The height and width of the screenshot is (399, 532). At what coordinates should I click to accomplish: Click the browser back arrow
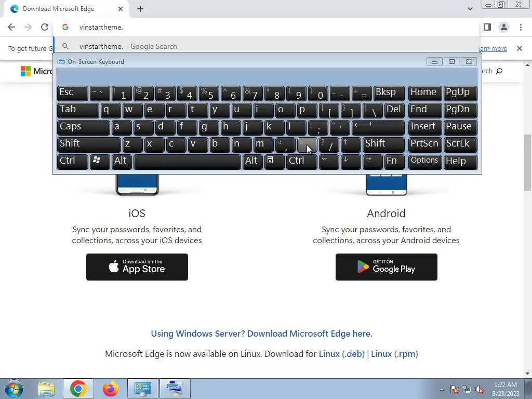point(11,27)
